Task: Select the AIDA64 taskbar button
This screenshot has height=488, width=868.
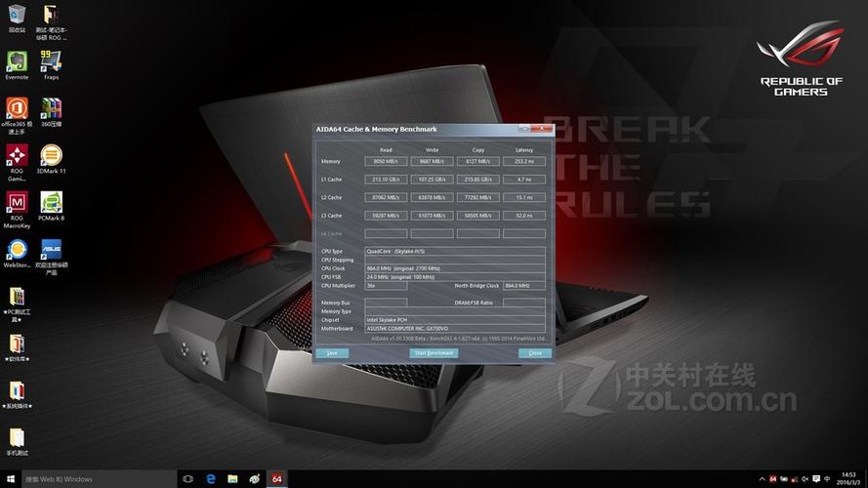Action: [x=276, y=479]
